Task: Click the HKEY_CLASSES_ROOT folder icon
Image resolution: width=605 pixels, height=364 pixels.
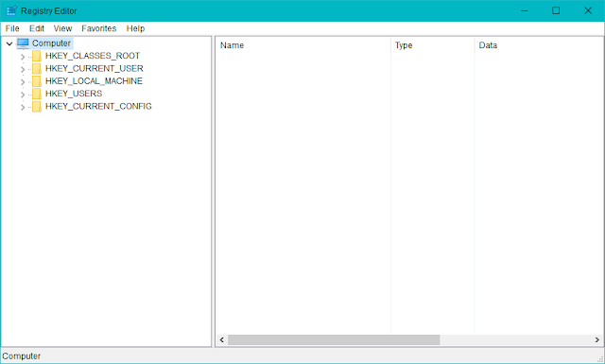Action: point(37,56)
